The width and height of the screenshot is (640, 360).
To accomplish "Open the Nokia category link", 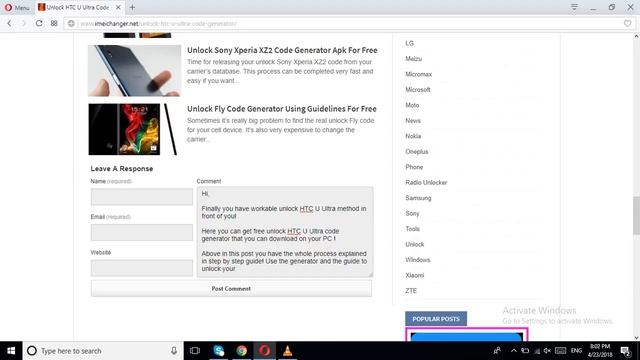I will (x=413, y=136).
